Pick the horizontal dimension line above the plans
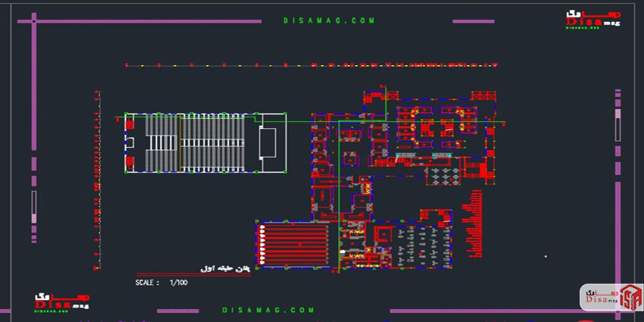 (311, 66)
